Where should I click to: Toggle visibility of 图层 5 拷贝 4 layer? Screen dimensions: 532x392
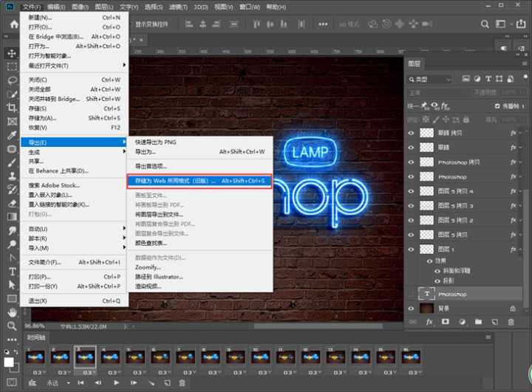coord(412,191)
